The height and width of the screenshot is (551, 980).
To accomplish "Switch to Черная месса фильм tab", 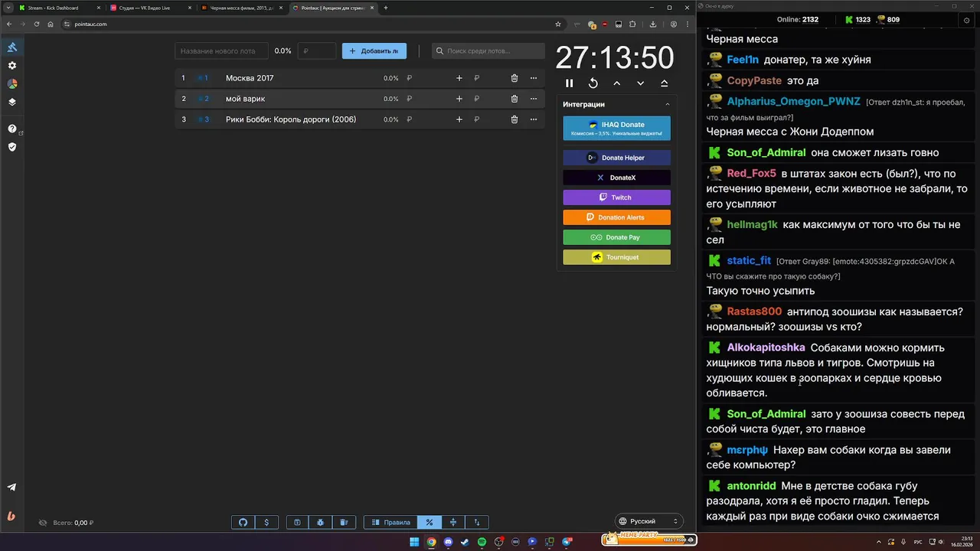I will pyautogui.click(x=241, y=8).
